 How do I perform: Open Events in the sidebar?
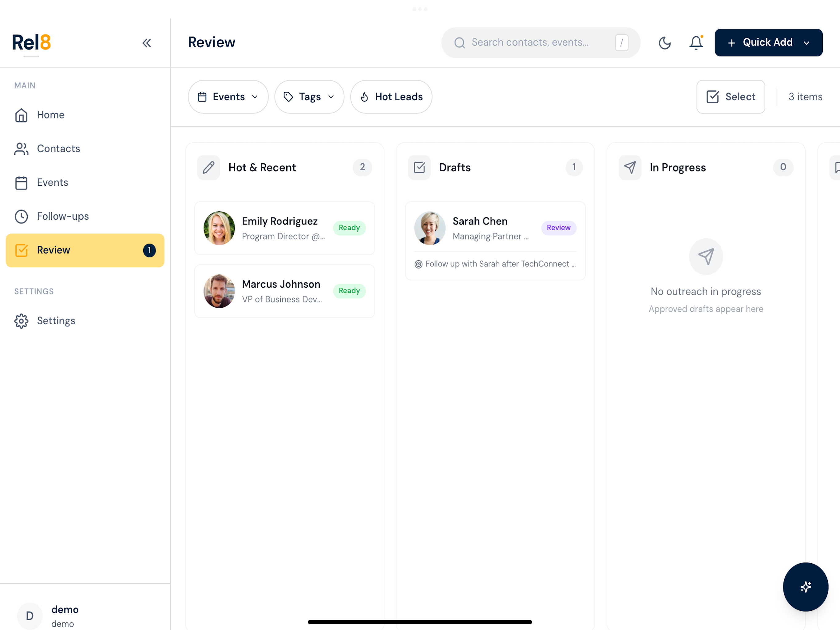[x=85, y=182]
